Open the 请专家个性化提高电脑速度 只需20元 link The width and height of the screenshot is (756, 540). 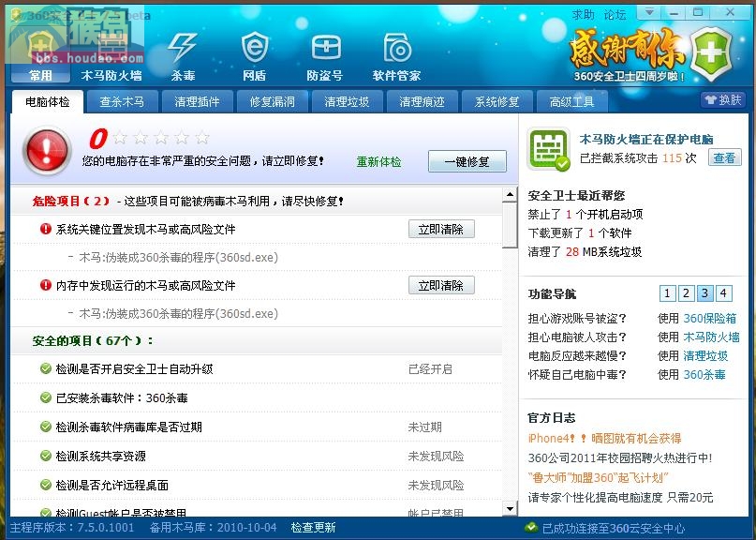click(x=620, y=497)
